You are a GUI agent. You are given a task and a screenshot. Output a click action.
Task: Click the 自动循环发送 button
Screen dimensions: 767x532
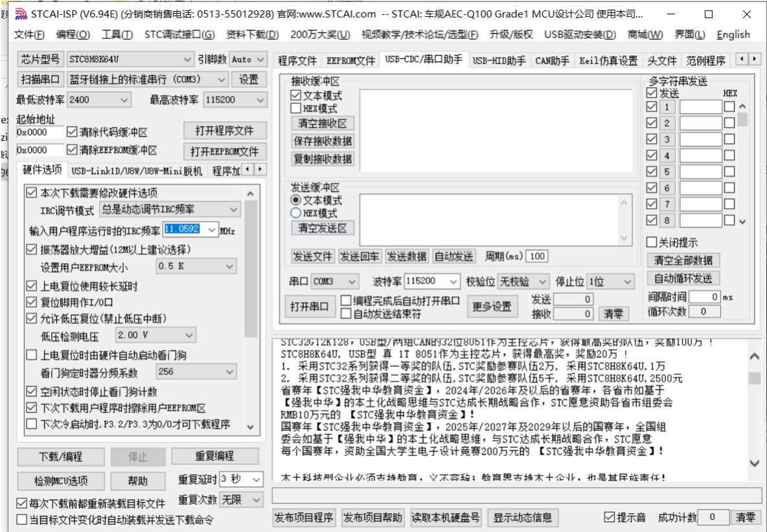coord(683,279)
